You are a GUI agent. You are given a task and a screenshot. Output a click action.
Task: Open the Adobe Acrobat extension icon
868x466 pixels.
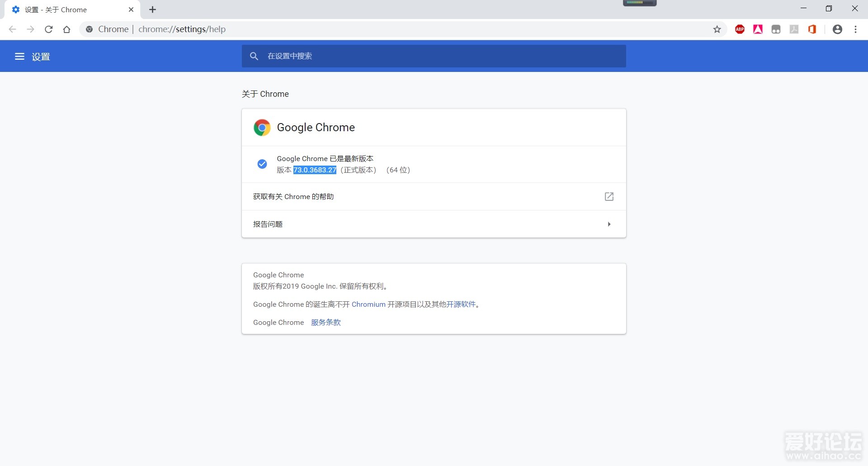coord(758,29)
